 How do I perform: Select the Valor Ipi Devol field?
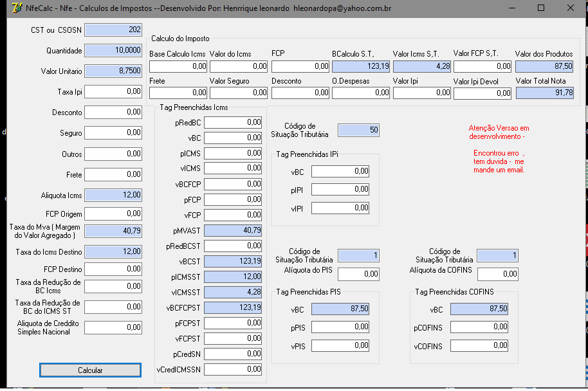pos(482,93)
